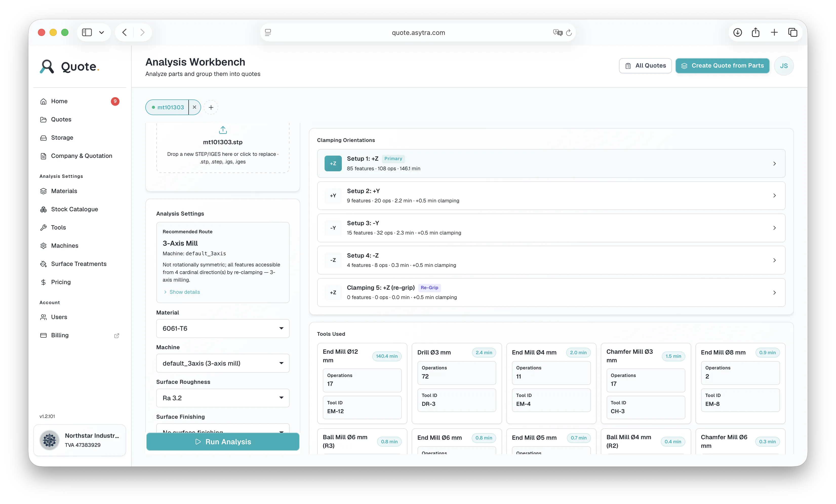Click the All Quotes button
The height and width of the screenshot is (504, 836).
pyautogui.click(x=645, y=66)
